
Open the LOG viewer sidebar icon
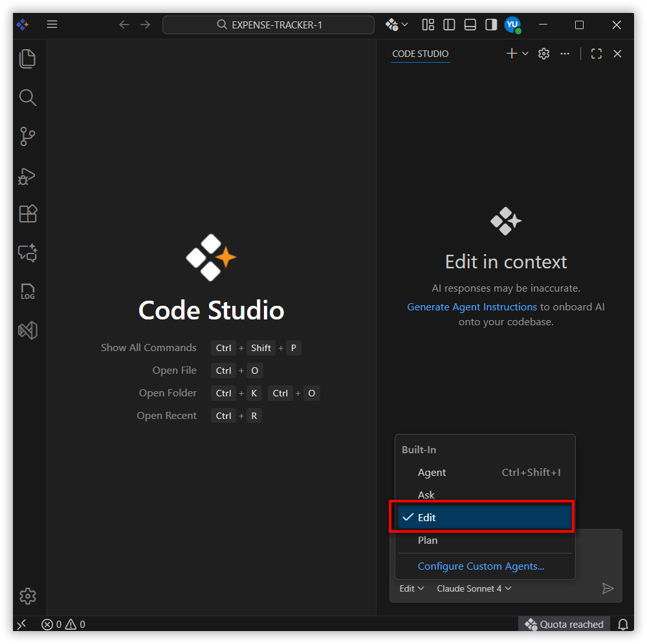[x=27, y=292]
